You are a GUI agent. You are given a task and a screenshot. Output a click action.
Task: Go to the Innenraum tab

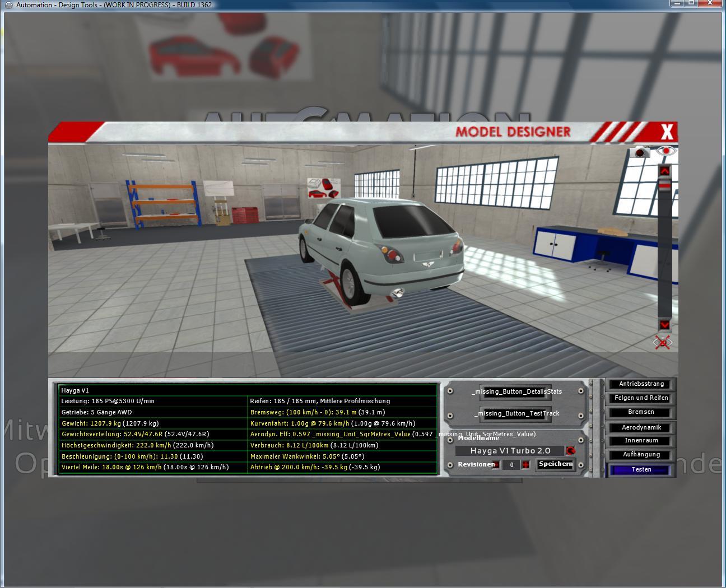click(x=641, y=441)
